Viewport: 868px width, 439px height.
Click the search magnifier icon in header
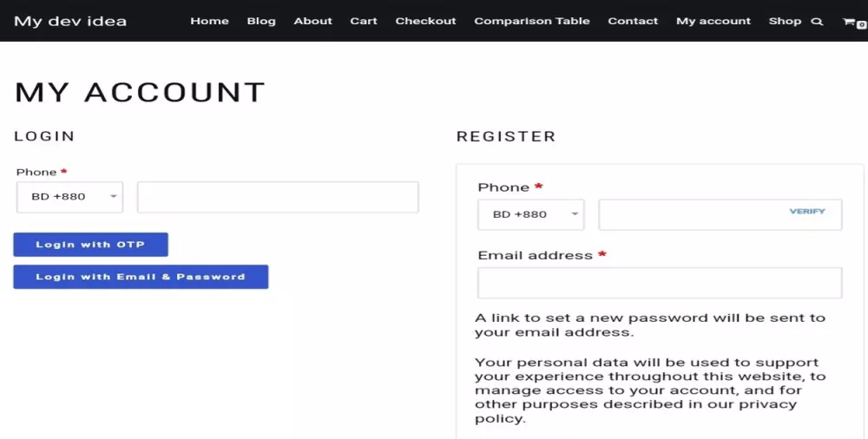coord(817,22)
